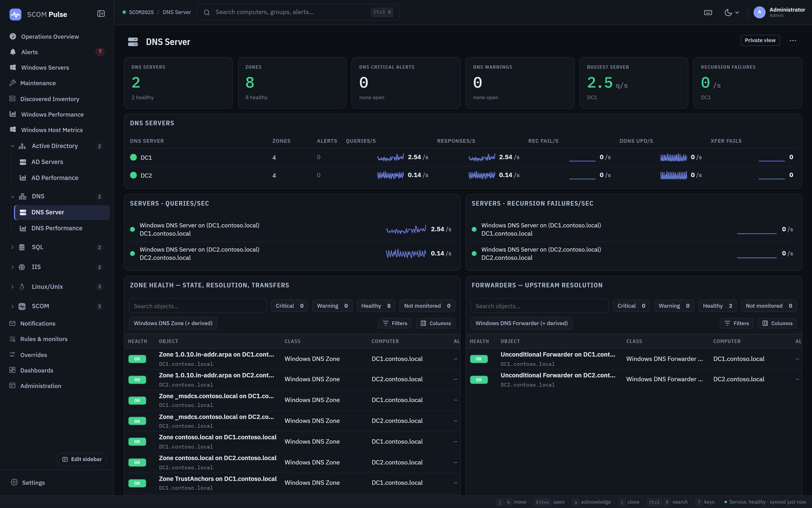Viewport: 812px width, 508px height.
Task: Sort by the QUERIES/S column header
Action: coord(361,141)
